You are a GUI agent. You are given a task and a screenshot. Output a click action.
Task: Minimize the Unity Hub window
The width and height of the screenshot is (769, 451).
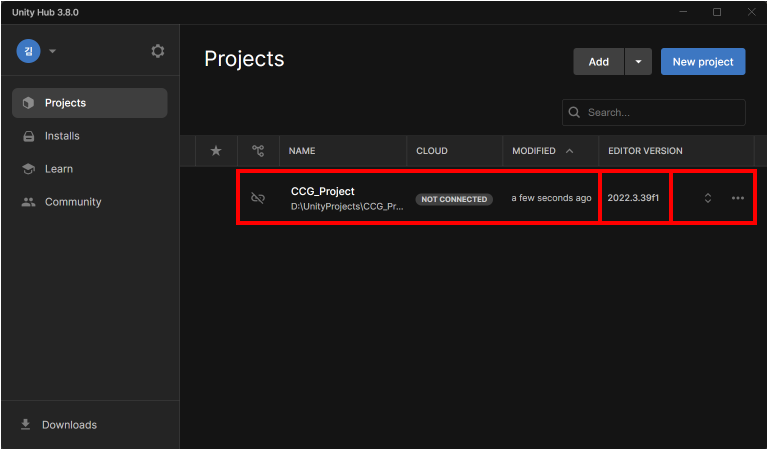coord(683,12)
